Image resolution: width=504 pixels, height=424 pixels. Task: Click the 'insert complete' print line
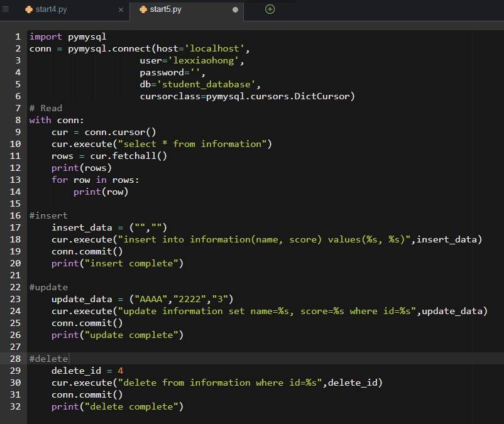point(118,263)
